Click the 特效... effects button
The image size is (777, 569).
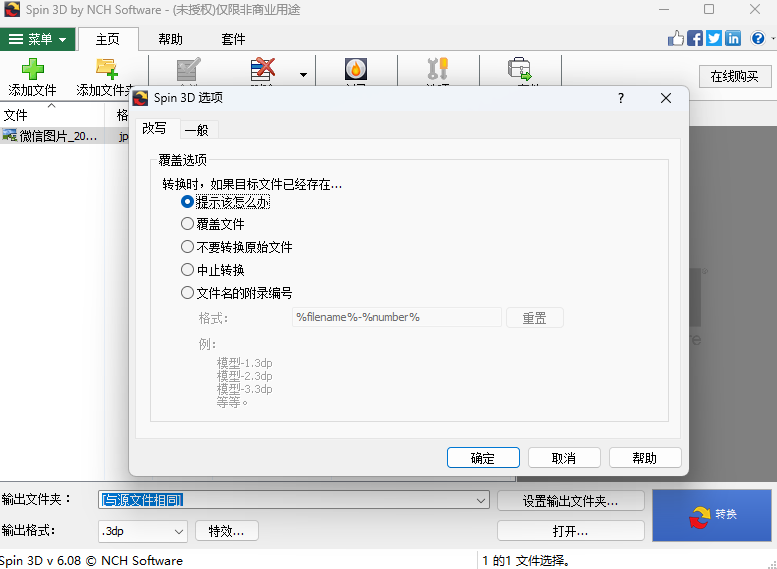pyautogui.click(x=227, y=531)
